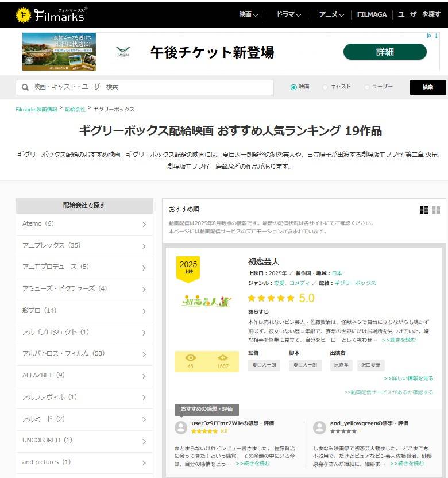
Task: Expand the Atemo (6) chevron
Action: click(x=144, y=225)
